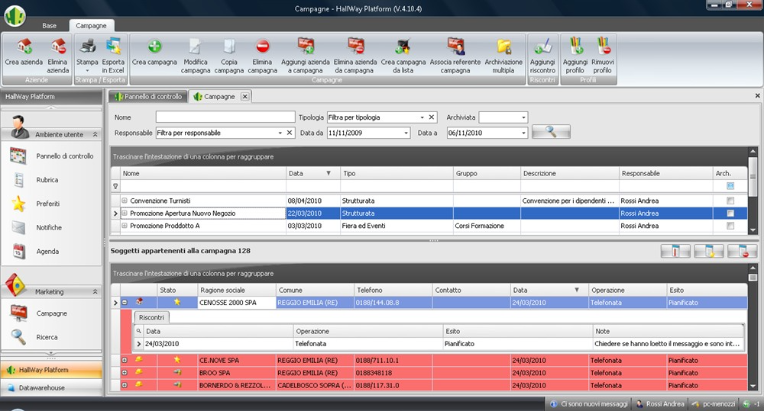Switch to the Base ribbon tab
Viewport: 764px width, 411px height.
pyautogui.click(x=49, y=25)
